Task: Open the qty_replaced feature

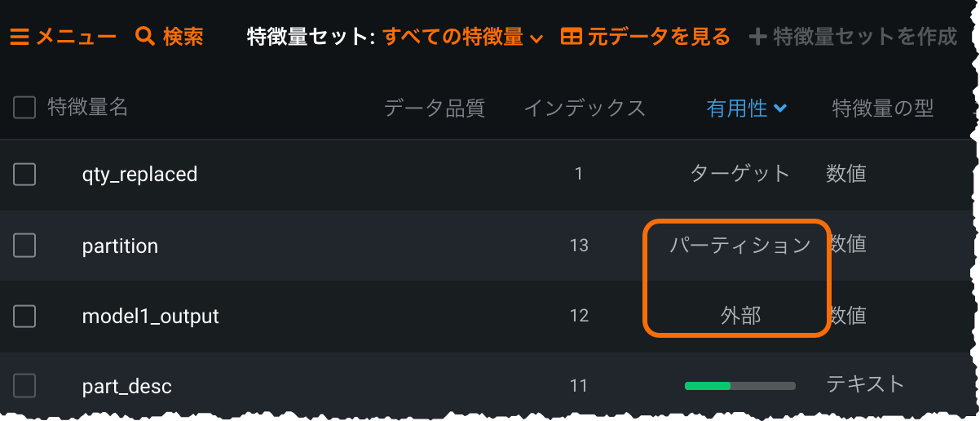Action: coord(139,174)
